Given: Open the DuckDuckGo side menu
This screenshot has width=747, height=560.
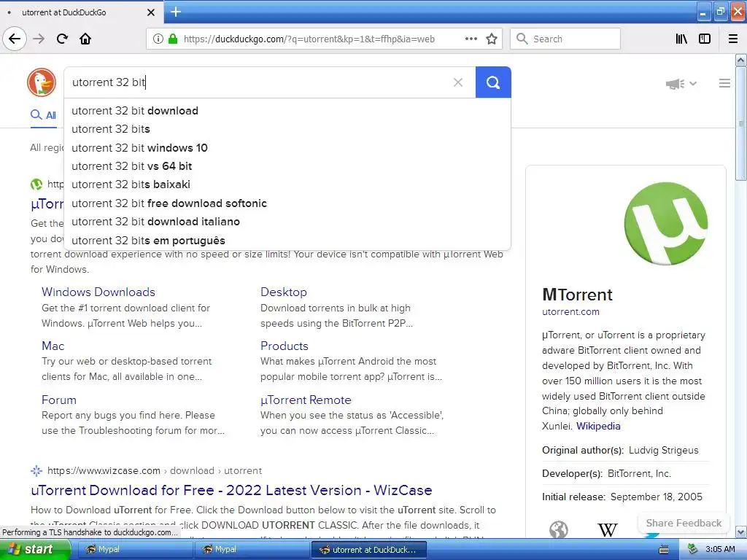Looking at the screenshot, I should (x=724, y=83).
